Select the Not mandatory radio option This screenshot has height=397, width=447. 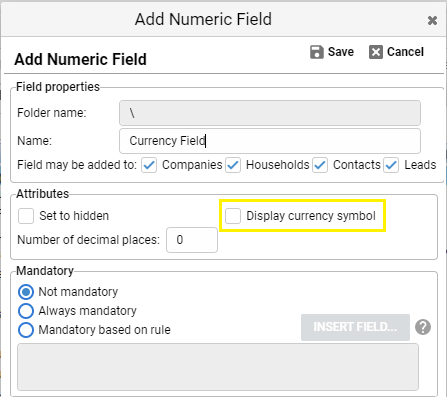(26, 292)
